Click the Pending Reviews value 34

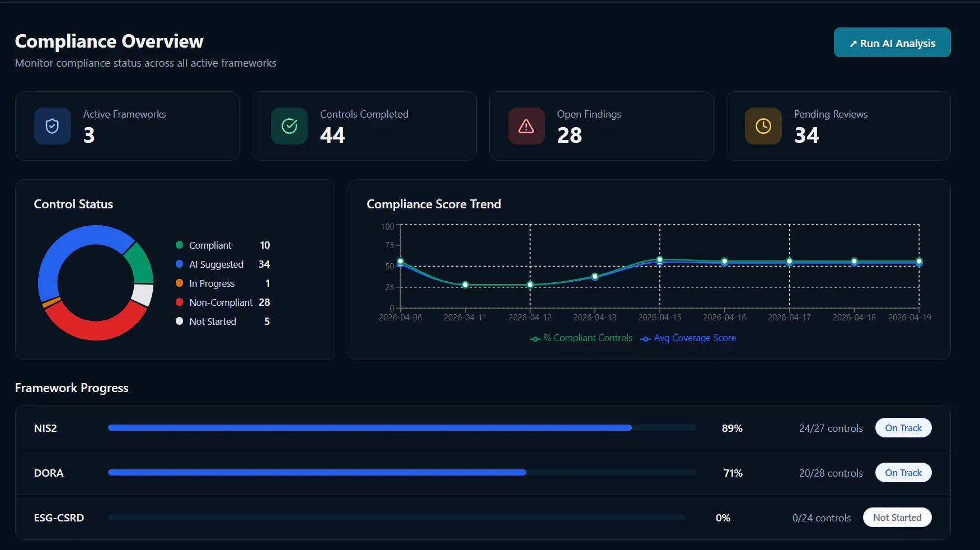(x=806, y=135)
